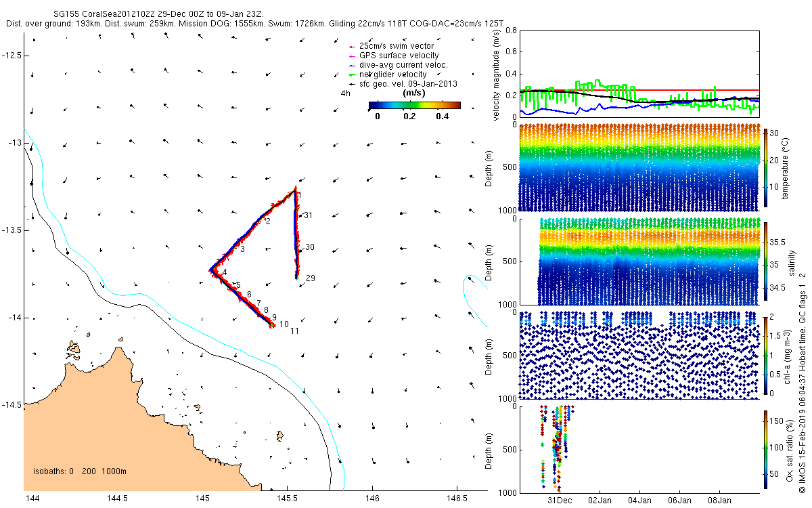Click the -13.5 latitude tick label

[12, 230]
